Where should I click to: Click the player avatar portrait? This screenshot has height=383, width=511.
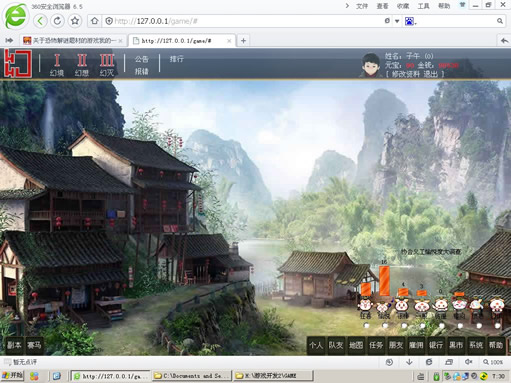[x=371, y=65]
